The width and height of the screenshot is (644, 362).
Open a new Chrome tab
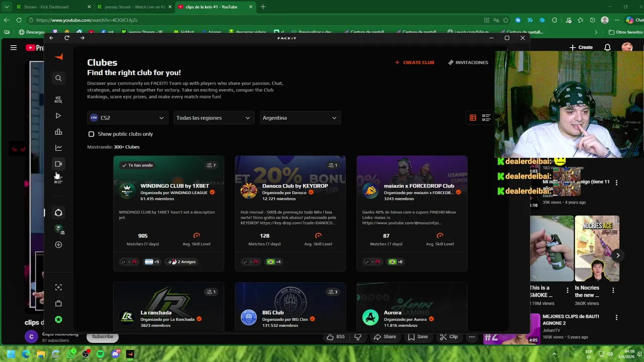[x=263, y=7]
